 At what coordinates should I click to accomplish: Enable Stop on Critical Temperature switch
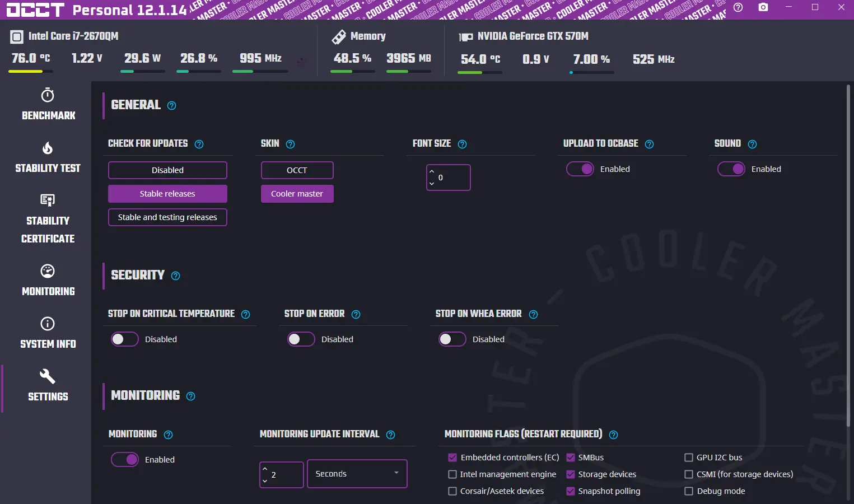point(125,339)
